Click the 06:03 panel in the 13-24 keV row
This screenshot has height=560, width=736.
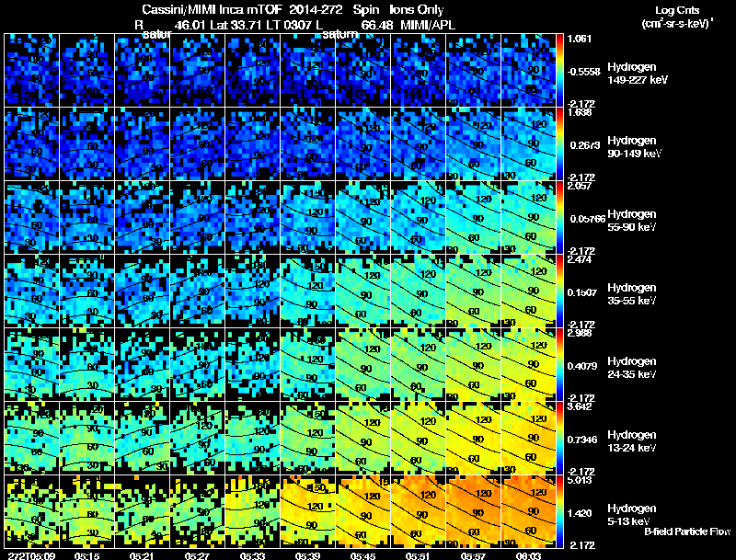point(528,438)
